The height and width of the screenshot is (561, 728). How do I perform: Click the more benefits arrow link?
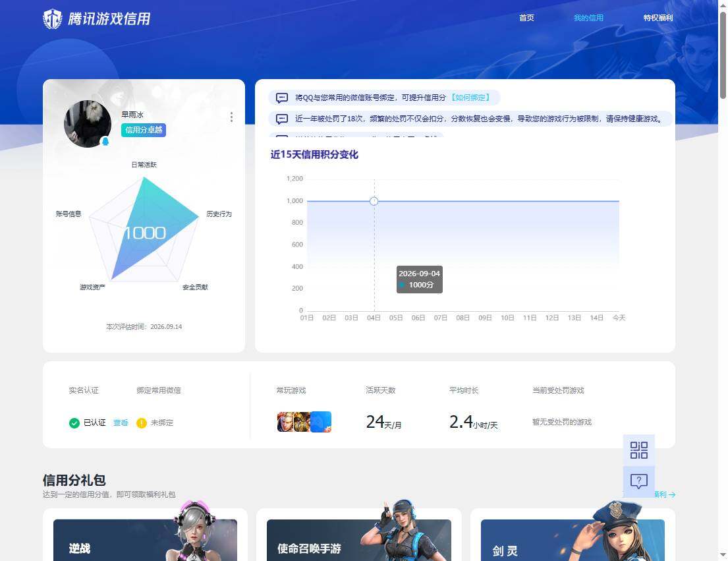pyautogui.click(x=665, y=494)
